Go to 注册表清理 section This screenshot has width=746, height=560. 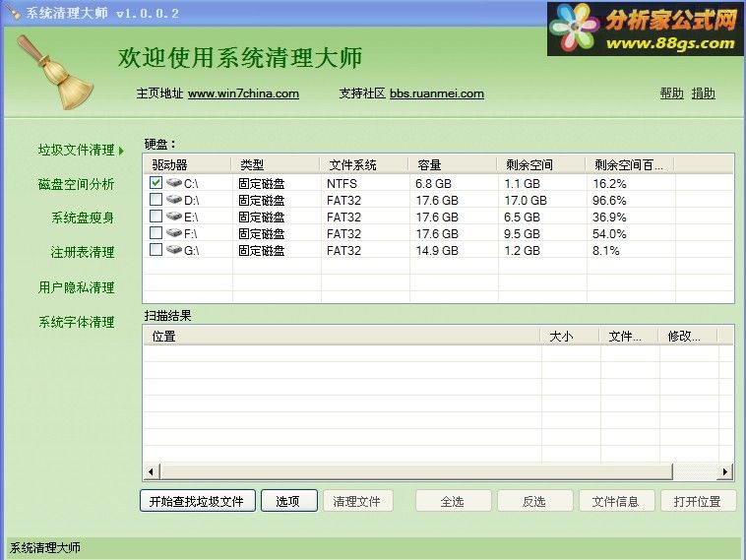[83, 252]
